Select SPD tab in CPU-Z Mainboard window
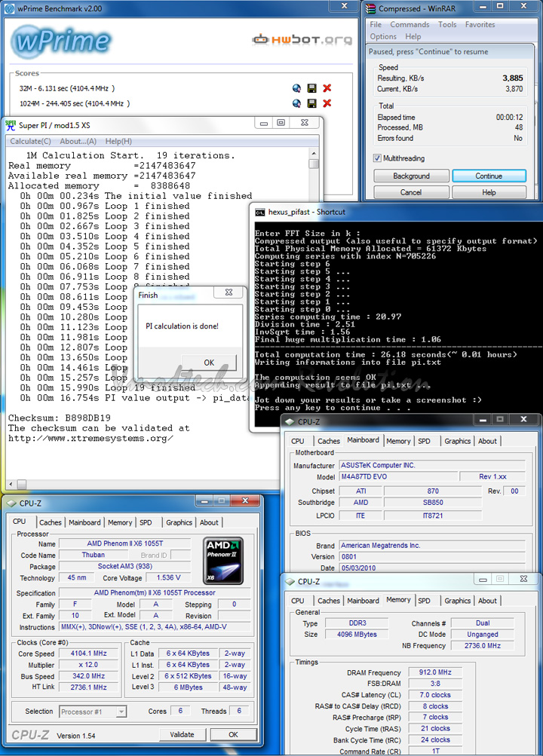Screen dimensions: 543x756 pos(424,441)
